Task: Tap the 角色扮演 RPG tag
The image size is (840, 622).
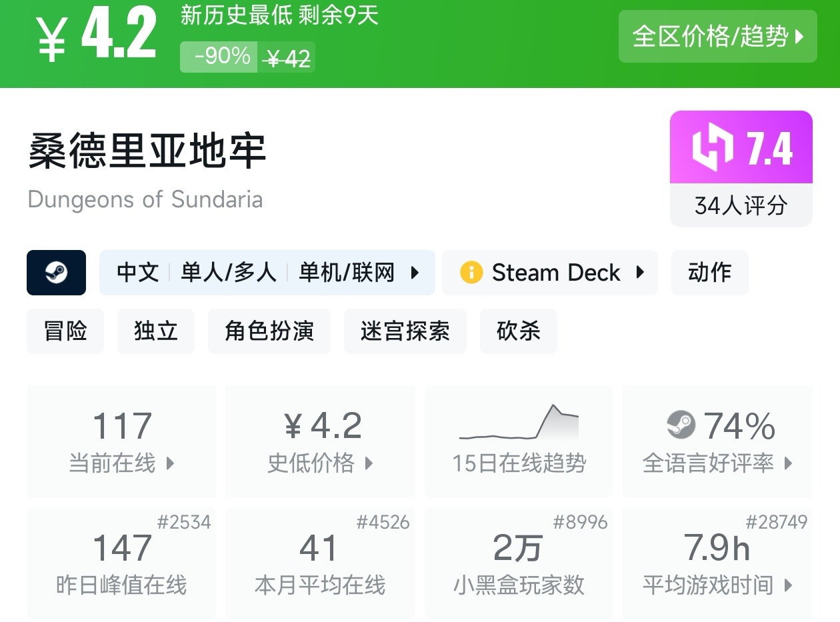Action: [x=269, y=331]
